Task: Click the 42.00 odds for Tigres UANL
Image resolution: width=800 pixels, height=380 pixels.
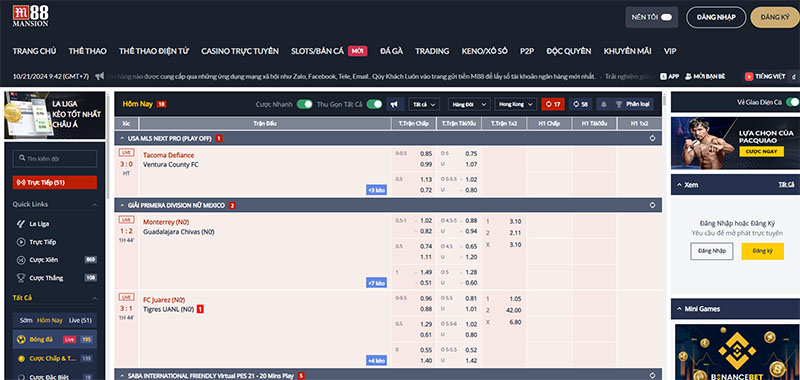Action: [513, 310]
